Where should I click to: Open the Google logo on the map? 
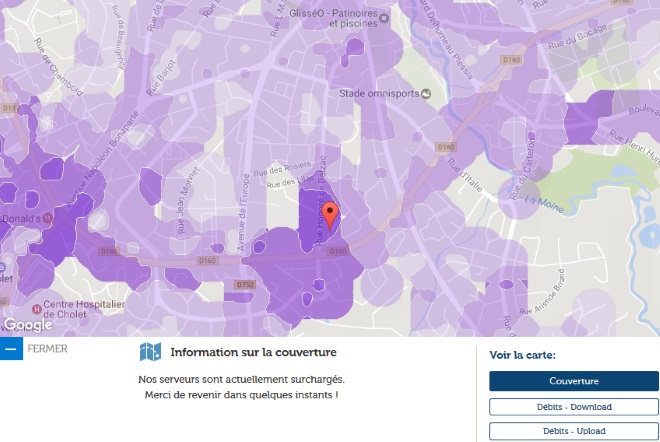tap(27, 325)
